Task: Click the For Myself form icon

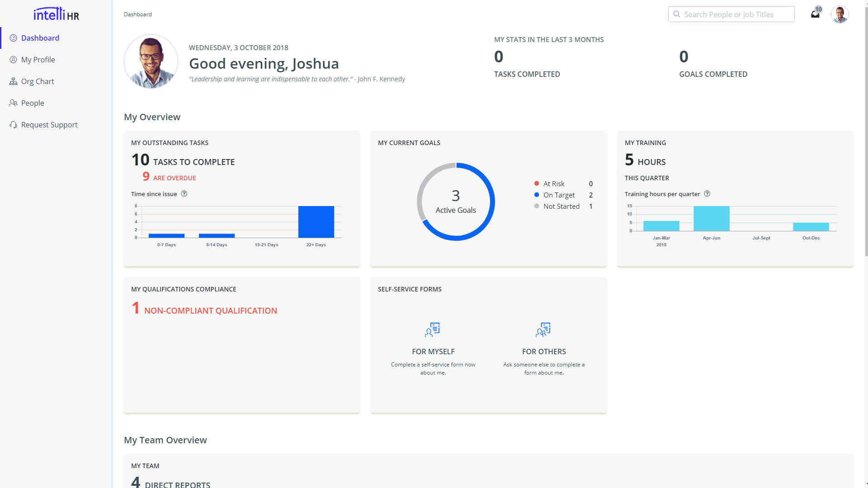Action: [433, 330]
